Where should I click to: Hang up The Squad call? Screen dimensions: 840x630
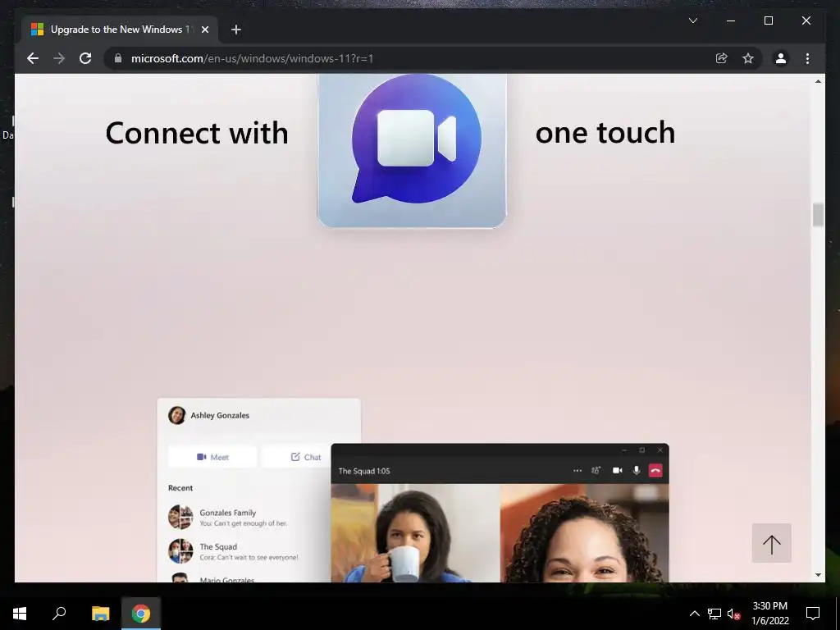click(655, 470)
